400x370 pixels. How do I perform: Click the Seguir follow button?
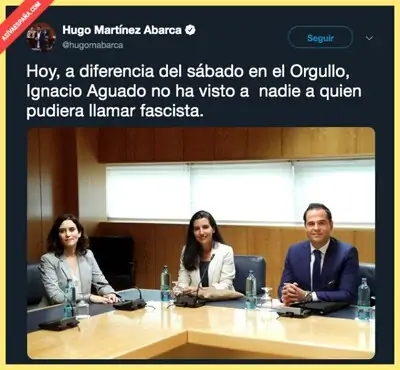(320, 38)
